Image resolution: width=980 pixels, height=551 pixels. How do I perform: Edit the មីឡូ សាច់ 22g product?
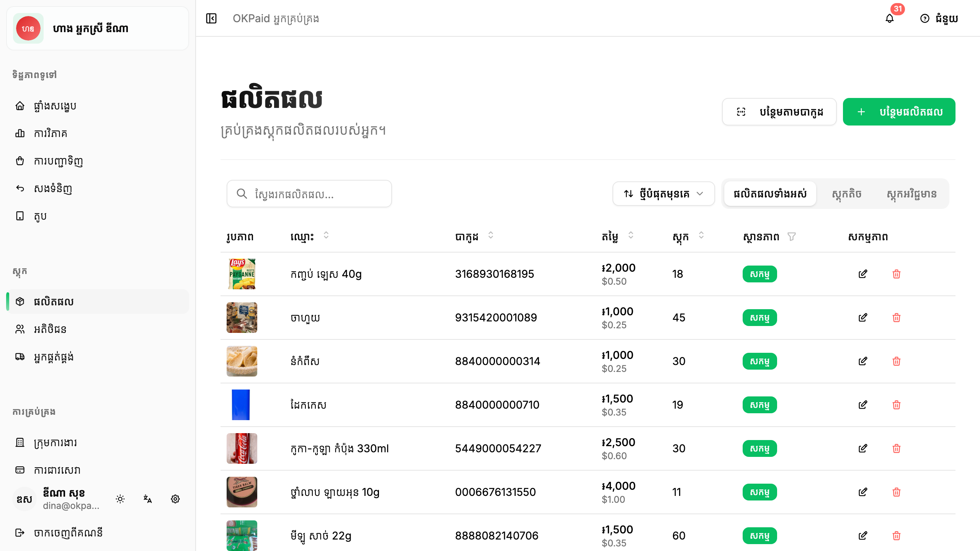pyautogui.click(x=863, y=536)
